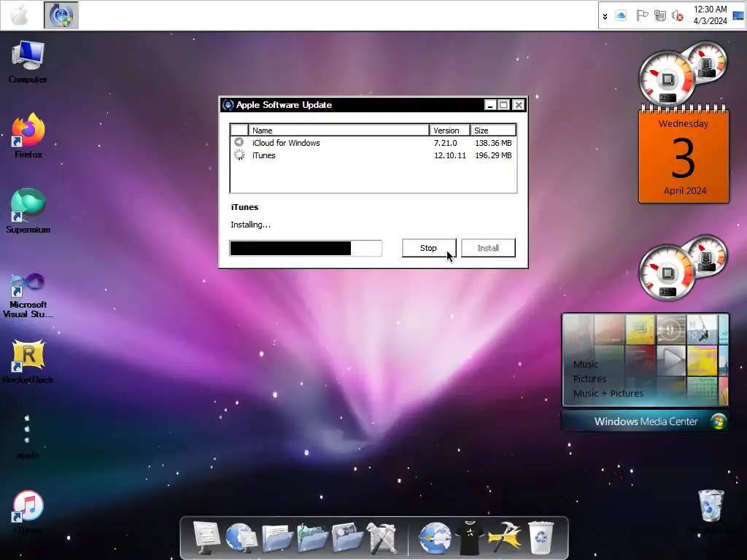Screen dimensions: 747x560
Task: Open the music folder in the dock
Action: coord(312,538)
